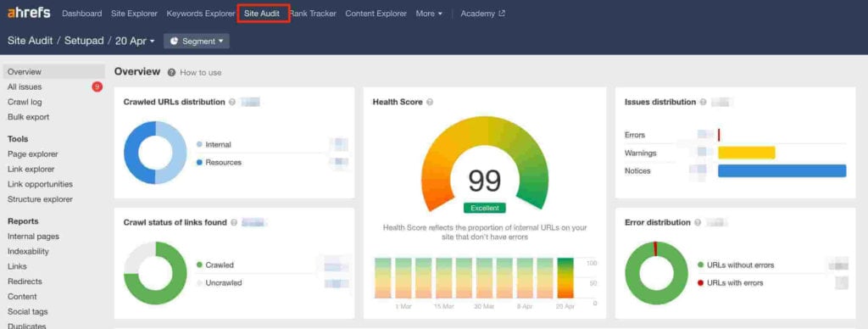868x329 pixels.
Task: Click the ahrefs logo
Action: (x=29, y=14)
